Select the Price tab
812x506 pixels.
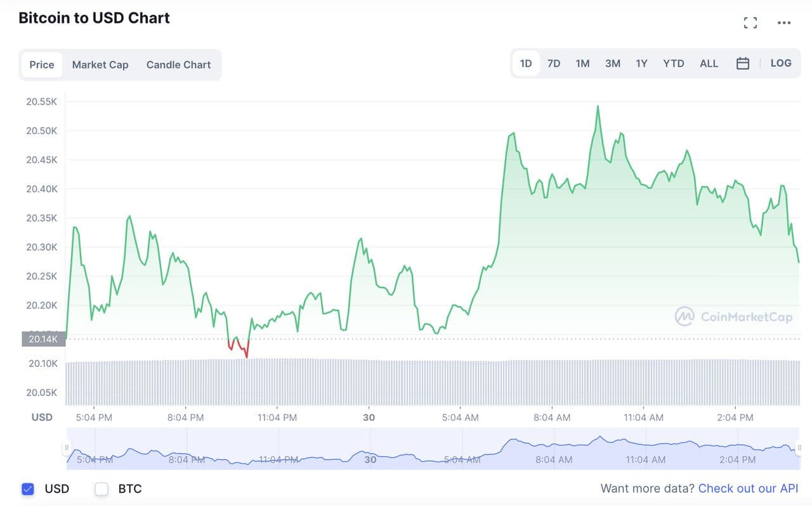[x=42, y=65]
